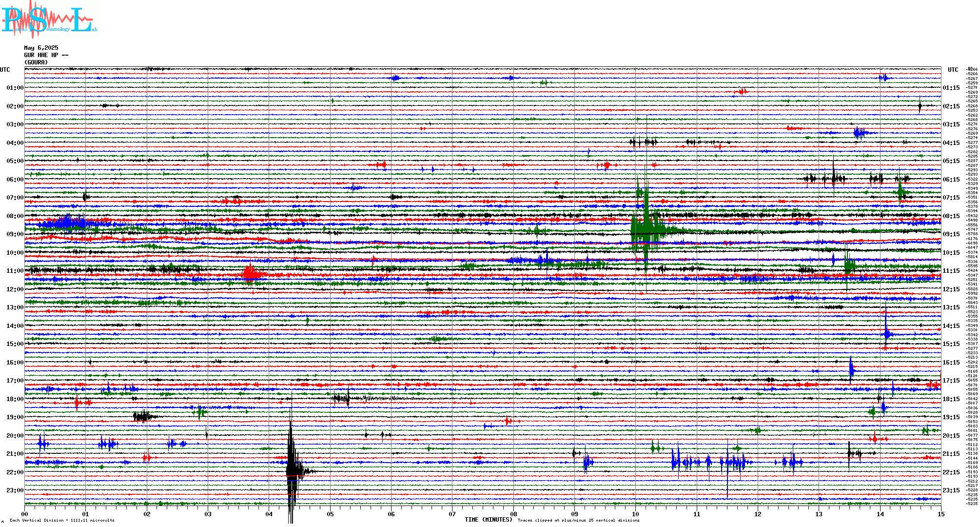Image resolution: width=980 pixels, height=527 pixels.
Task: Click the Traces clipped footnote text
Action: [x=578, y=520]
